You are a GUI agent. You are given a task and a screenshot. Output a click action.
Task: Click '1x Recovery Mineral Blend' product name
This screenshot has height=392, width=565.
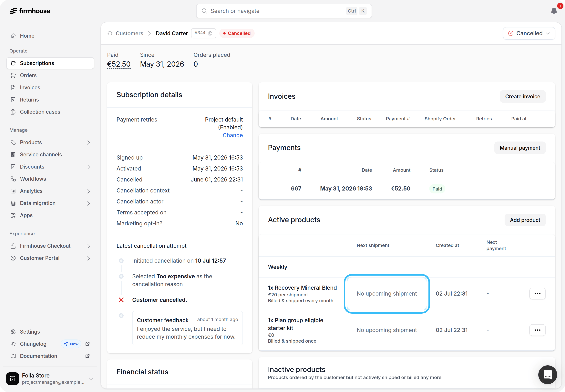point(302,288)
